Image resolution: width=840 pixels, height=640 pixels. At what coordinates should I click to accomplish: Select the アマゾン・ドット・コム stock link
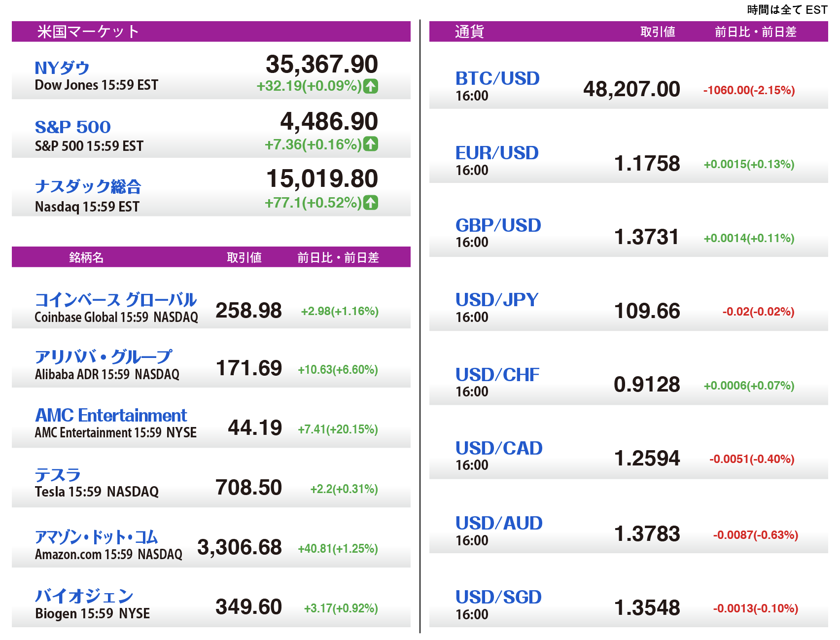point(97,536)
